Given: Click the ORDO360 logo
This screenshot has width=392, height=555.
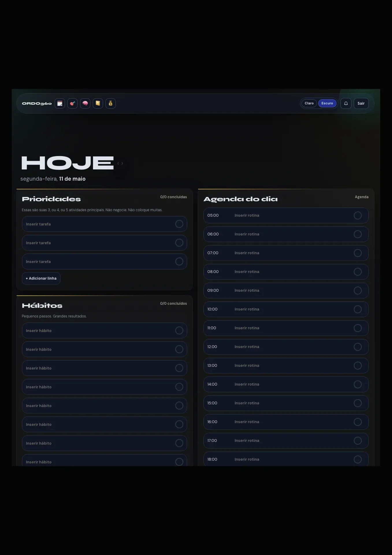Looking at the screenshot, I should 37,103.
